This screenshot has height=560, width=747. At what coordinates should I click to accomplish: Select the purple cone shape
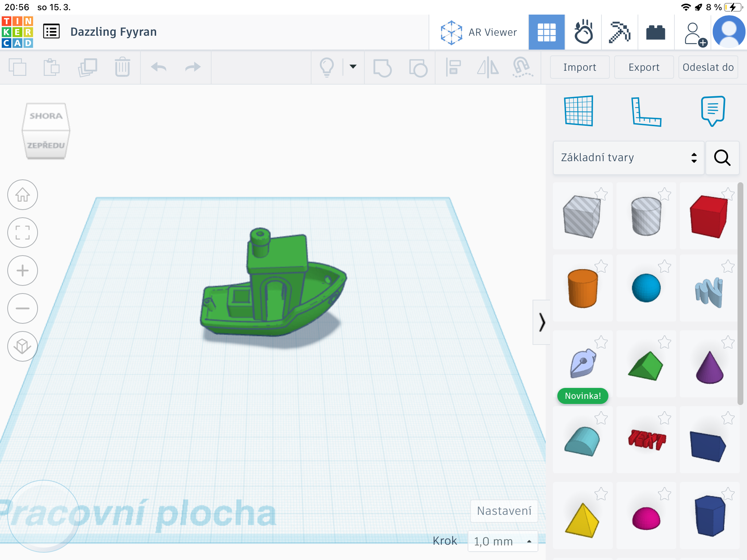click(709, 367)
